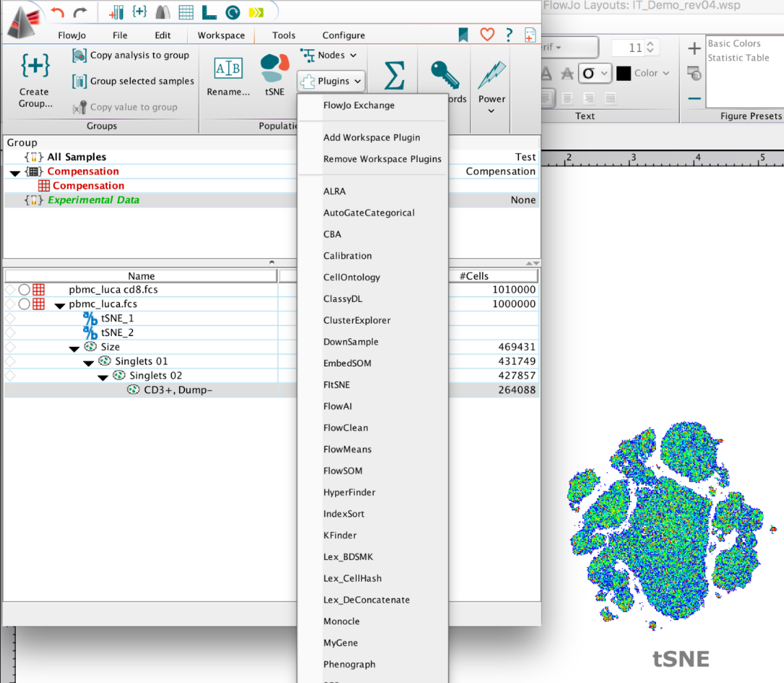
Task: Collapse the Singlets 01 gate node
Action: [x=88, y=363]
